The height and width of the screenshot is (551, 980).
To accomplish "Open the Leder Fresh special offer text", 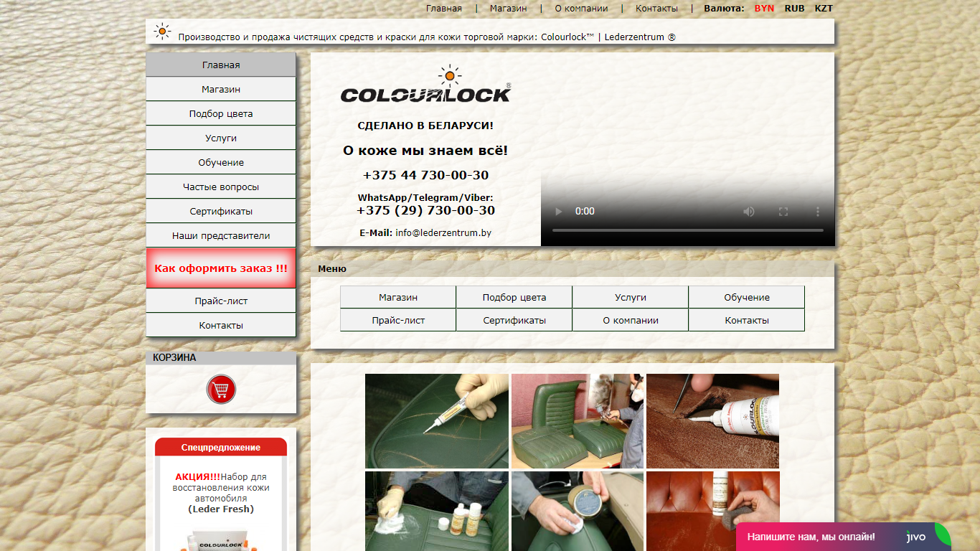I will (221, 493).
